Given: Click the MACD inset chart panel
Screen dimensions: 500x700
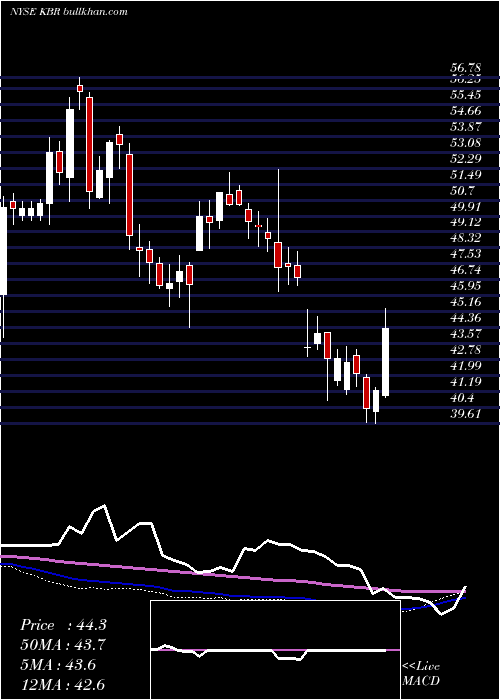Looking at the screenshot, I should tap(275, 650).
